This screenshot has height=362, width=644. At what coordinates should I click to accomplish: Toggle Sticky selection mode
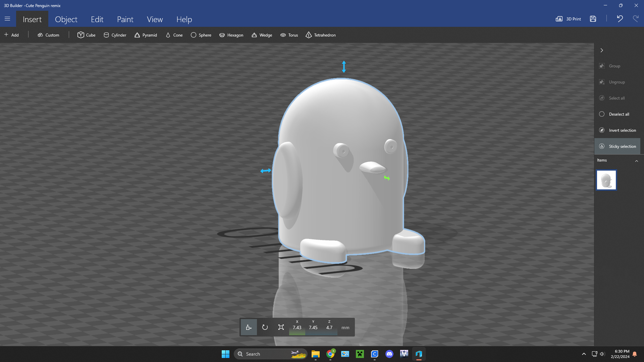pyautogui.click(x=617, y=146)
